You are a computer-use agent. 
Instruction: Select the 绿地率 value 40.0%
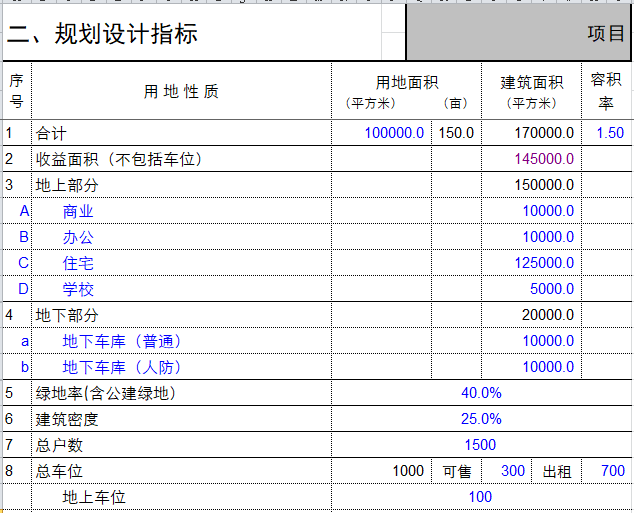click(x=481, y=393)
